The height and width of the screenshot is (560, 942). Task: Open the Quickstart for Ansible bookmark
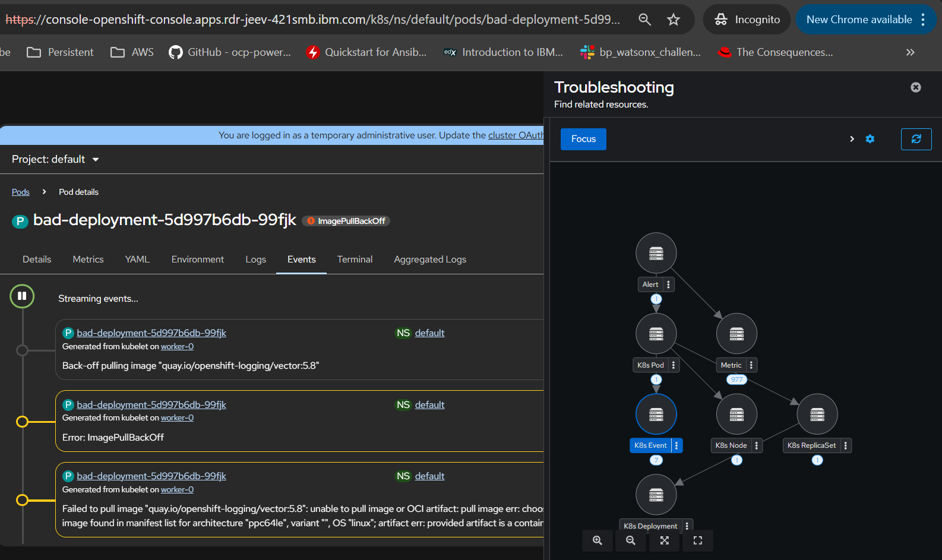(x=366, y=52)
